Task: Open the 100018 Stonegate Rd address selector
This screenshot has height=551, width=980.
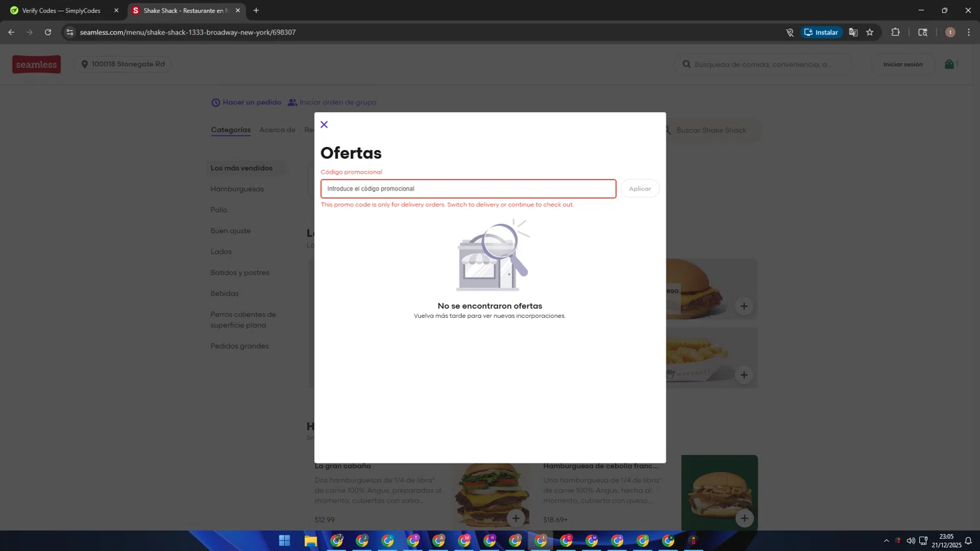Action: coord(123,64)
